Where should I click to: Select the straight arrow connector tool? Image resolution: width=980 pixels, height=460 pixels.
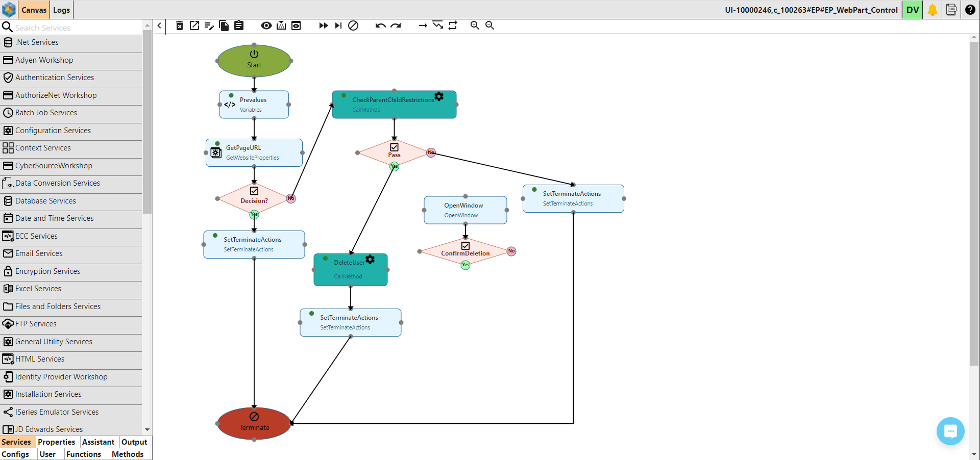tap(423, 25)
